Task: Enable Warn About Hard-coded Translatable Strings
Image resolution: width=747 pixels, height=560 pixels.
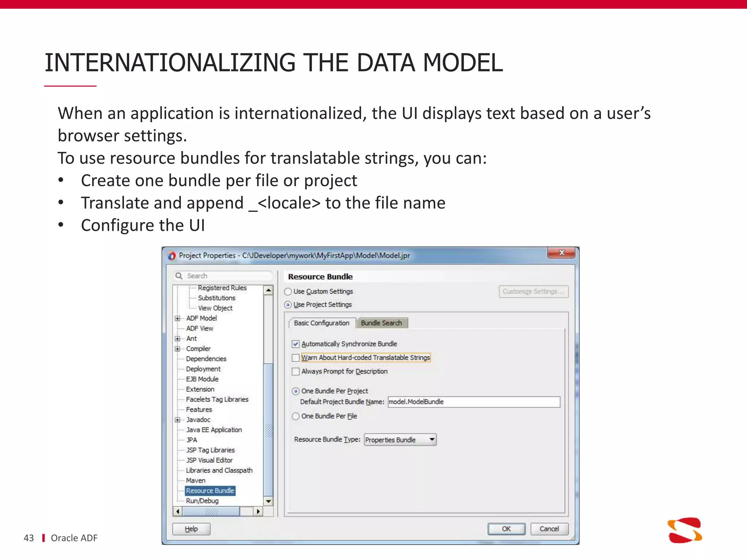Action: point(296,358)
